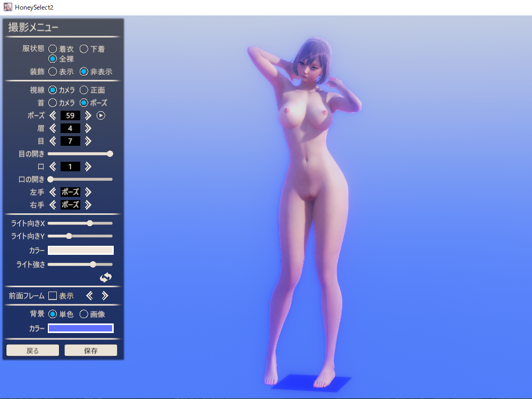The image size is (532, 399).
Task: Click the 戻る back button
Action: click(x=32, y=351)
